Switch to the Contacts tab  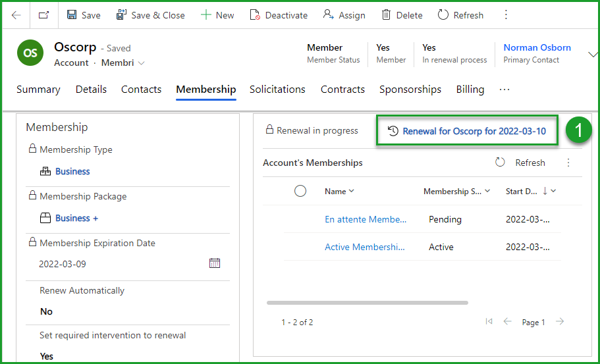[141, 90]
